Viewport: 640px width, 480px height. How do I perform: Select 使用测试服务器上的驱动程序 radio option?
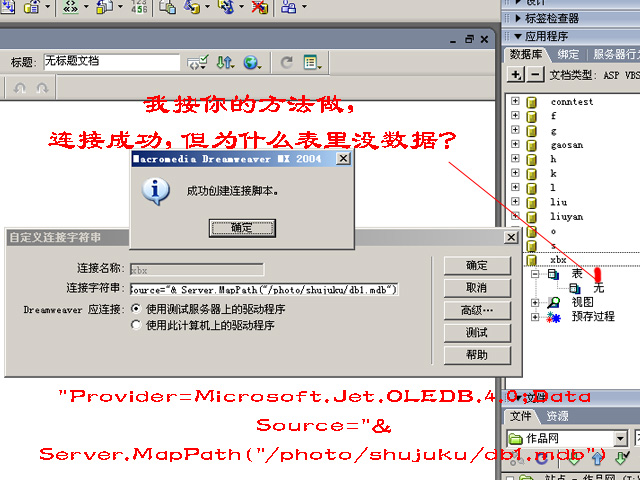136,309
